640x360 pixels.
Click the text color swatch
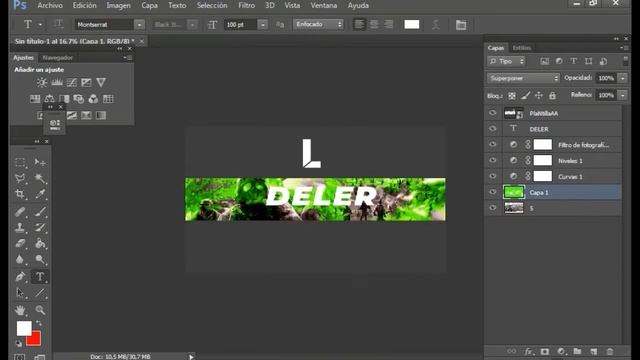[411, 24]
